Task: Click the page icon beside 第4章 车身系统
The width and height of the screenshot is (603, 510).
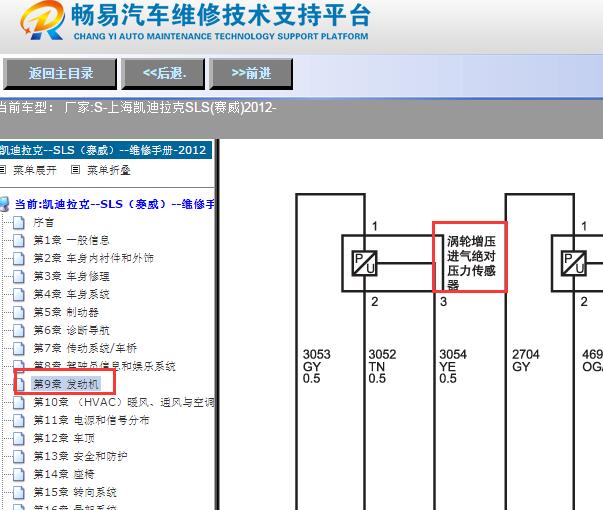Action: 18,295
